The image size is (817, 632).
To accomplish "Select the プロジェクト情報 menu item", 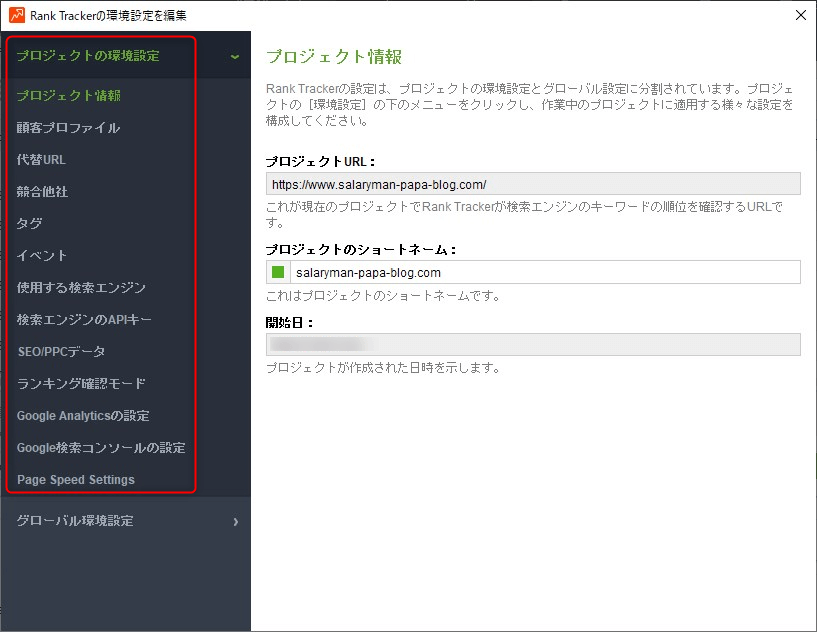I will tap(69, 96).
